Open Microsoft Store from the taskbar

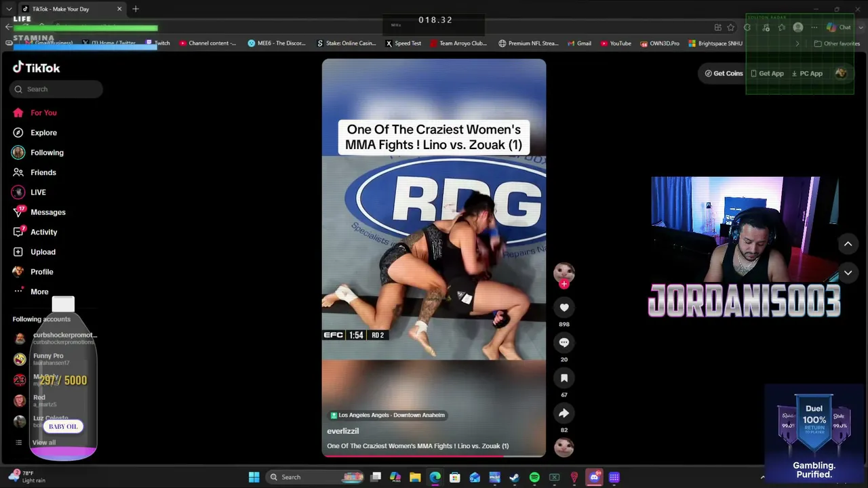click(x=454, y=477)
